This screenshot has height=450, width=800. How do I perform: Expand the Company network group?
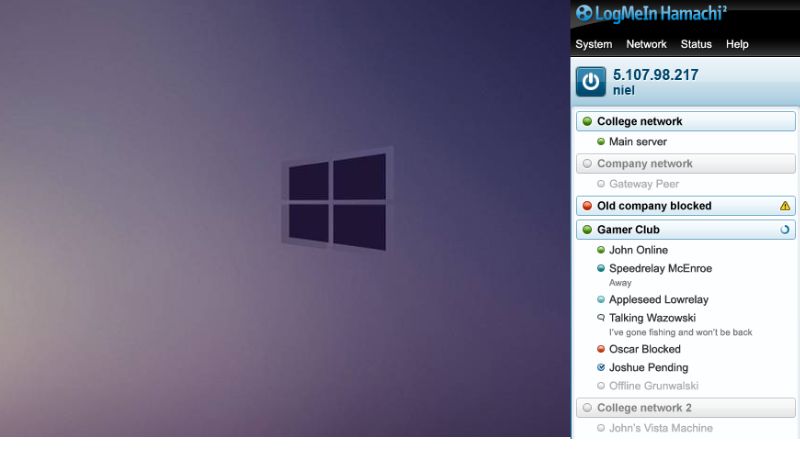tap(685, 164)
